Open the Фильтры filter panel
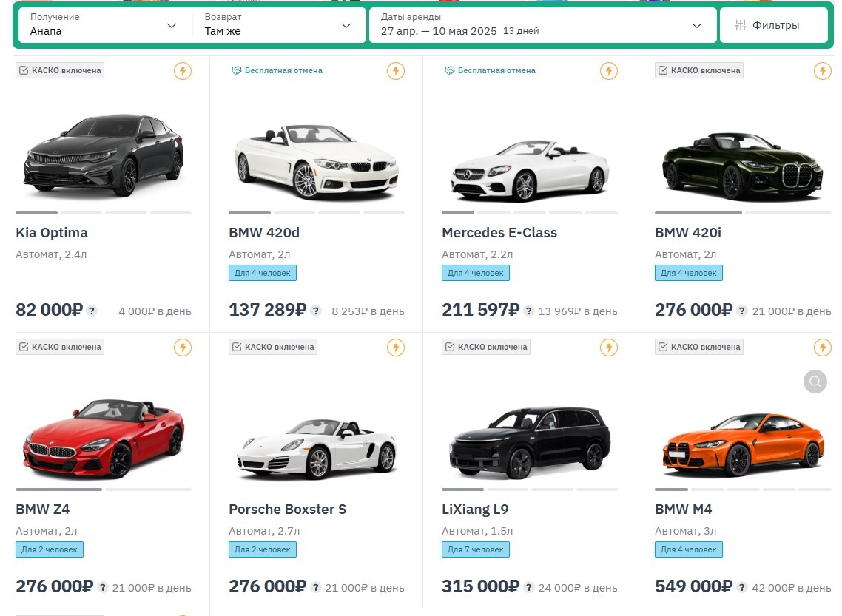The image size is (842, 616). tap(773, 25)
